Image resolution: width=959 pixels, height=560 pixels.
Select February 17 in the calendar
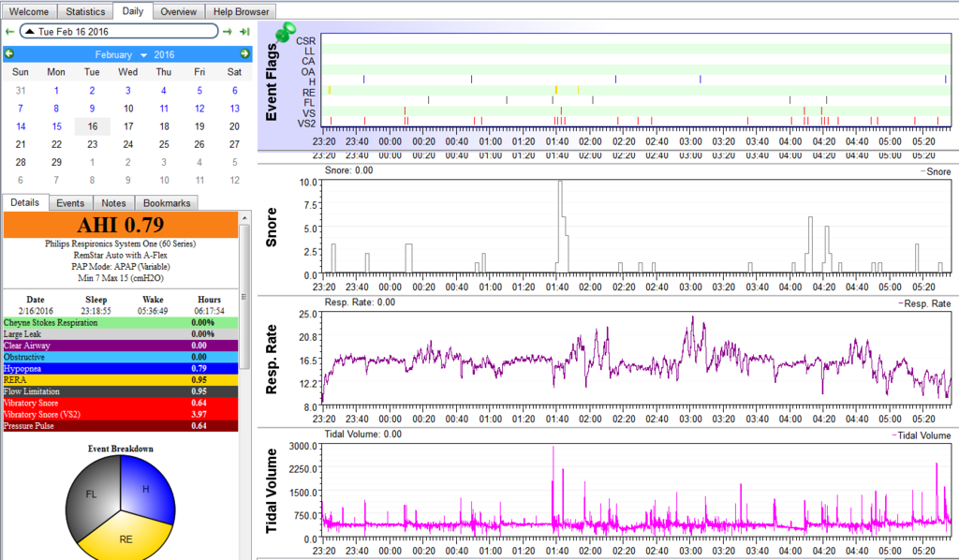click(128, 126)
